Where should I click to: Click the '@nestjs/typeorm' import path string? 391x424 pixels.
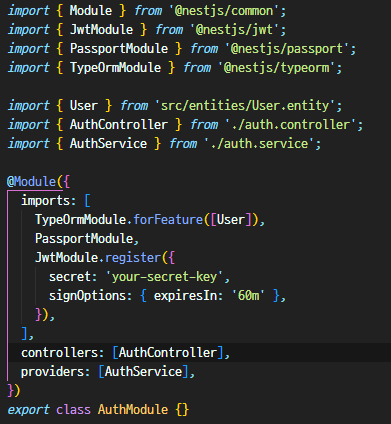[x=277, y=68]
